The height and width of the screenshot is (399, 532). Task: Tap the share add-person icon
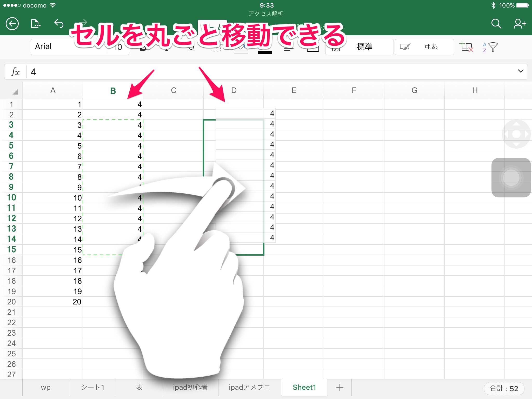[x=520, y=24]
